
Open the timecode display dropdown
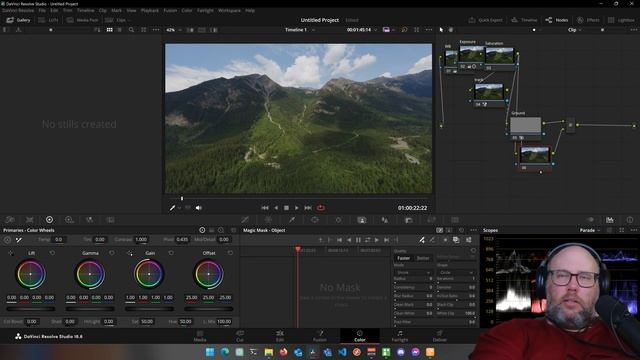(x=362, y=30)
